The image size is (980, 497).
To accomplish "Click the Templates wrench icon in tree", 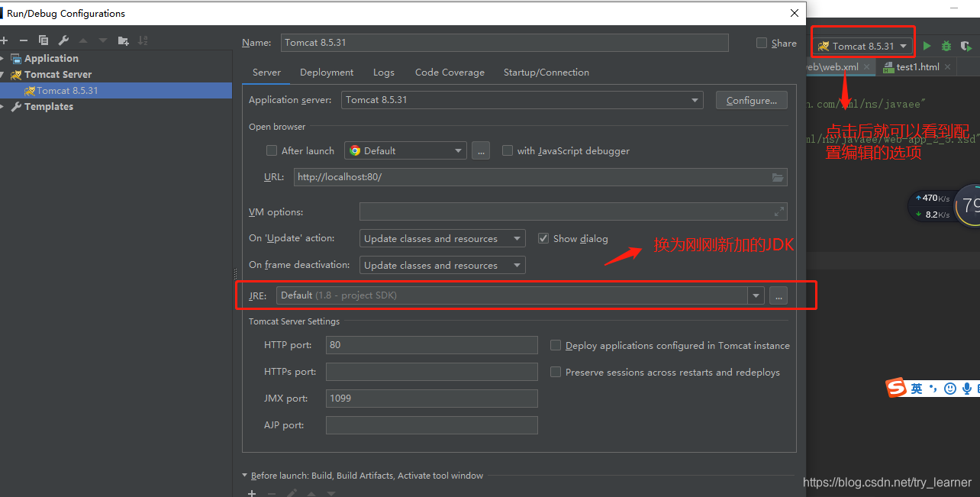I will [x=16, y=107].
